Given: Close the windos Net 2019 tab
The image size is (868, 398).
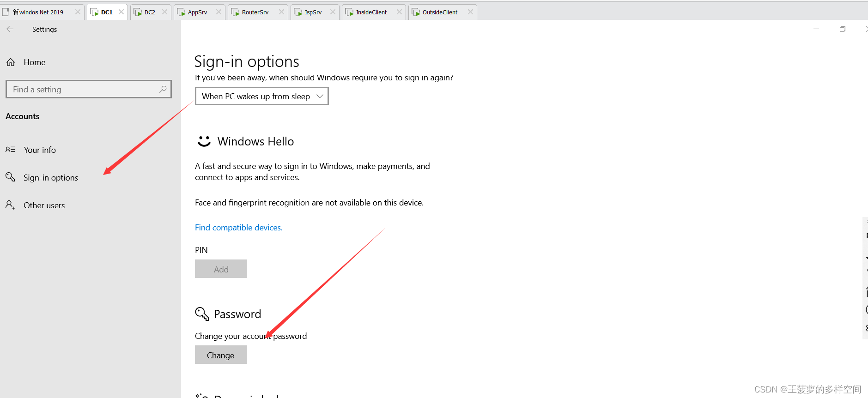Looking at the screenshot, I should coord(78,12).
